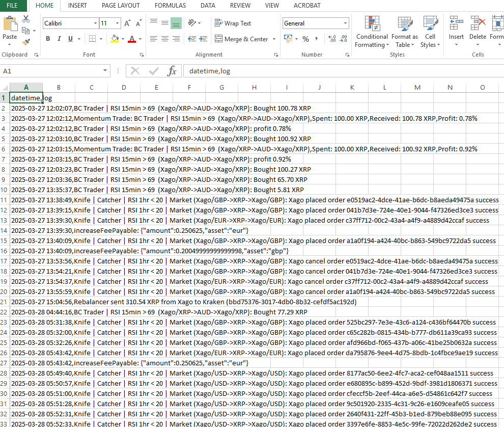
Task: Toggle Wrap Text for the cell
Action: (x=233, y=23)
